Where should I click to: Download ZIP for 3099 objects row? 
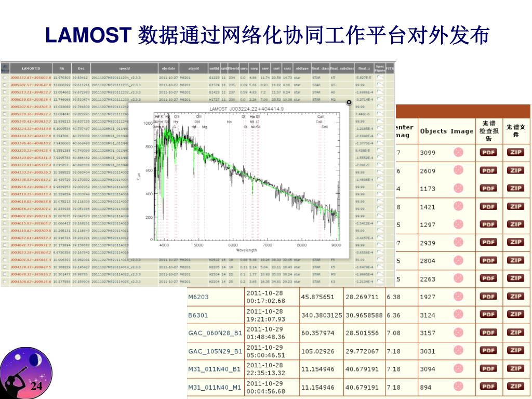515,152
